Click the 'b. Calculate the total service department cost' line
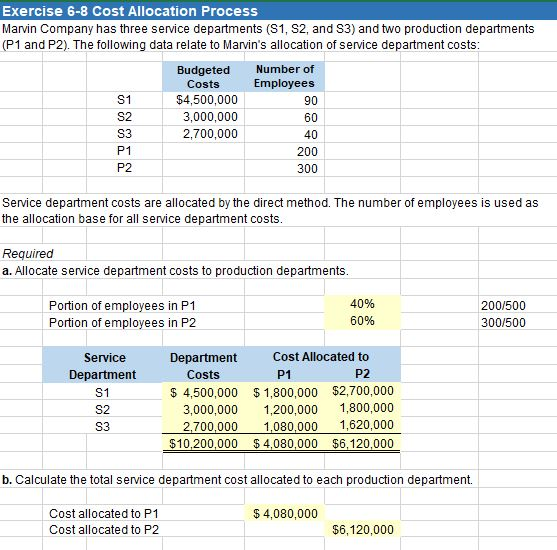 237,480
